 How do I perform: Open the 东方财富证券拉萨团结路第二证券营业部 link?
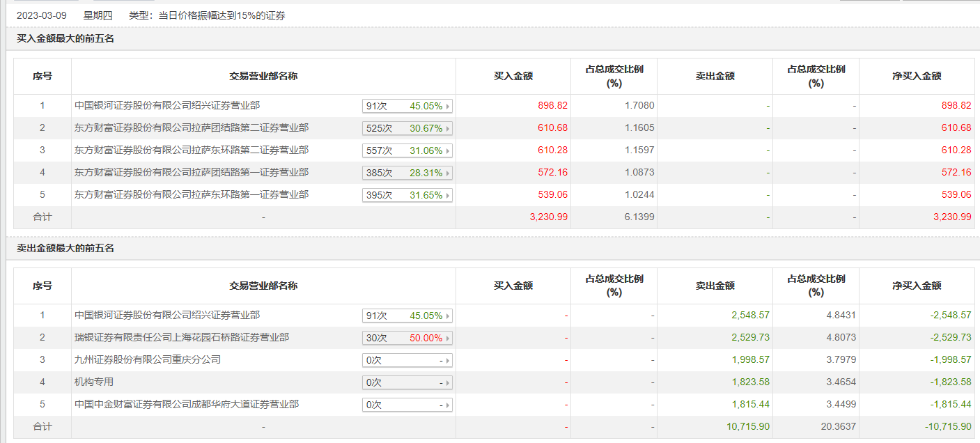pyautogui.click(x=192, y=127)
